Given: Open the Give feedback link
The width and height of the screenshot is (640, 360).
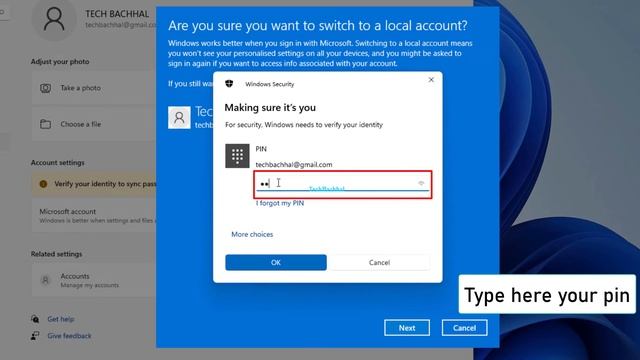Looking at the screenshot, I should (x=69, y=336).
